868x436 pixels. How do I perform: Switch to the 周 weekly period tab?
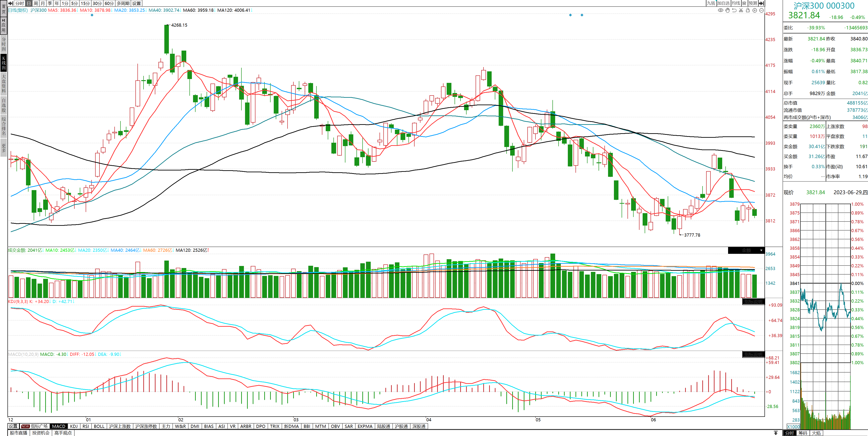[36, 3]
